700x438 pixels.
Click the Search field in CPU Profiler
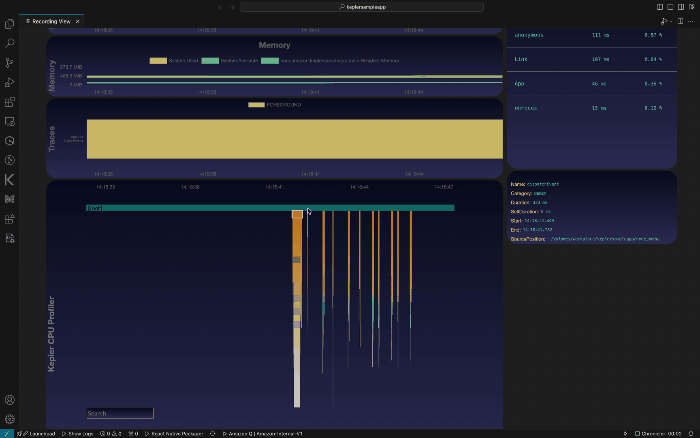[x=119, y=413]
